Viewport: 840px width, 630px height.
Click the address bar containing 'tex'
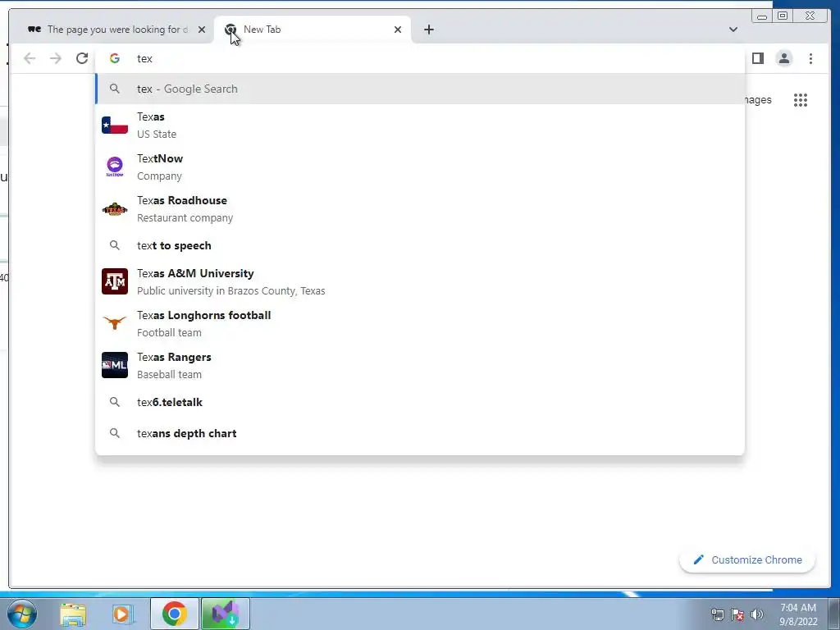click(421, 58)
